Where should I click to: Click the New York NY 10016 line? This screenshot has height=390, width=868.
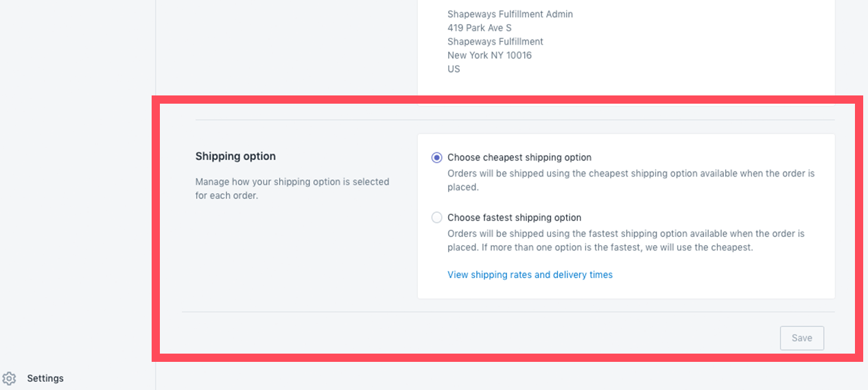pyautogui.click(x=489, y=55)
